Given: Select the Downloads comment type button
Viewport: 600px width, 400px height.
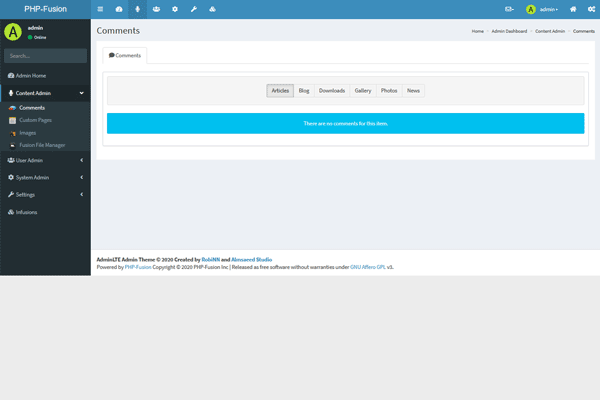Looking at the screenshot, I should pyautogui.click(x=332, y=91).
